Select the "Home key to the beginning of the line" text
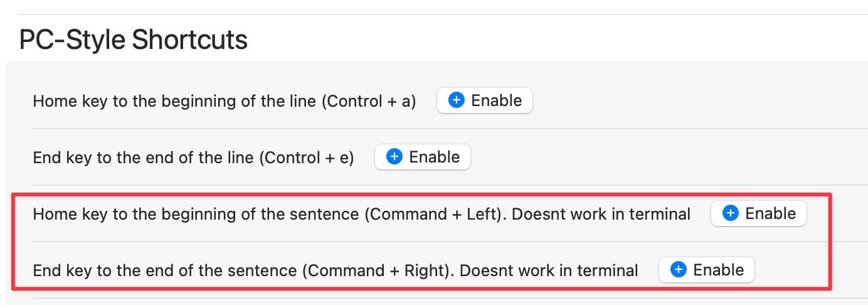 click(x=174, y=101)
